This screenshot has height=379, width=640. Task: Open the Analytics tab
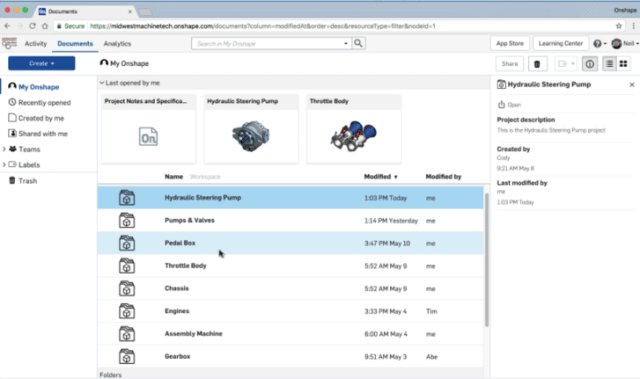coord(117,44)
